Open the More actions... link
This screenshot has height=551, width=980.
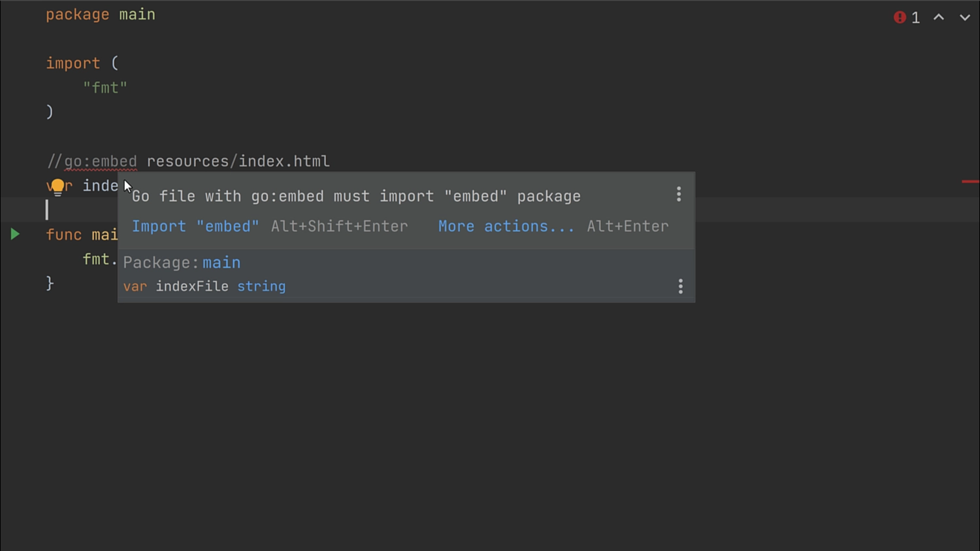coord(506,226)
